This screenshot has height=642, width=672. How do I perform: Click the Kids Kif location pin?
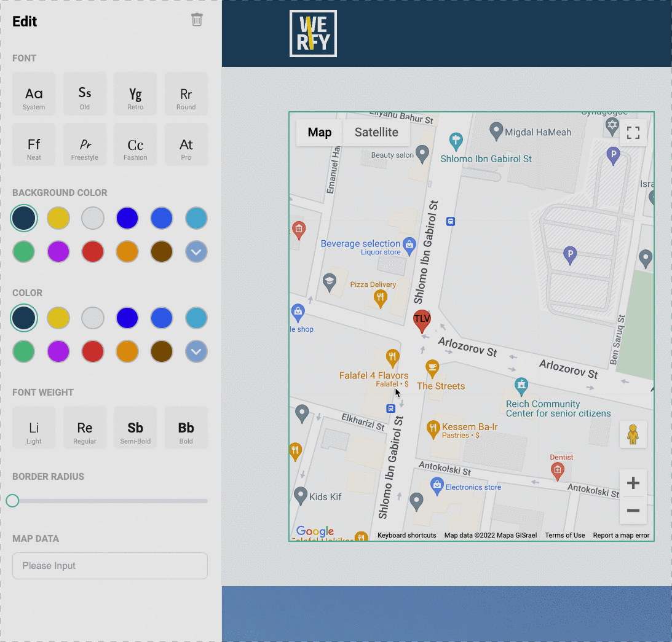301,496
